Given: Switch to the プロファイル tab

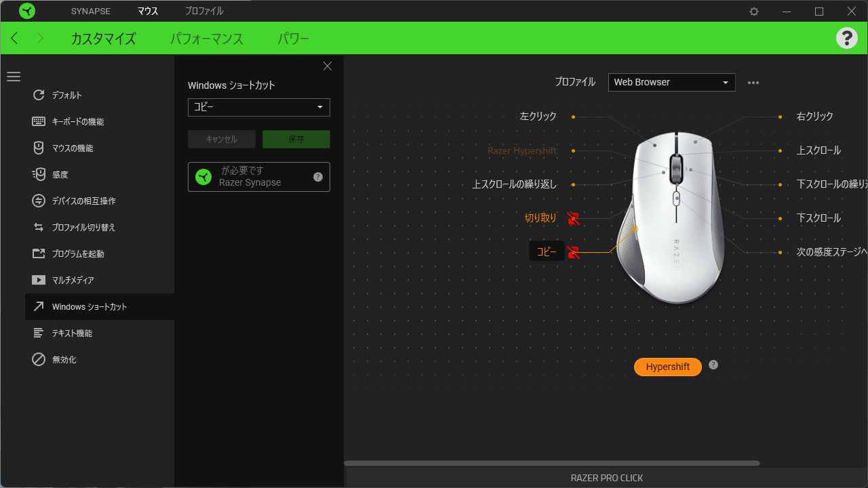Looking at the screenshot, I should click(x=204, y=11).
